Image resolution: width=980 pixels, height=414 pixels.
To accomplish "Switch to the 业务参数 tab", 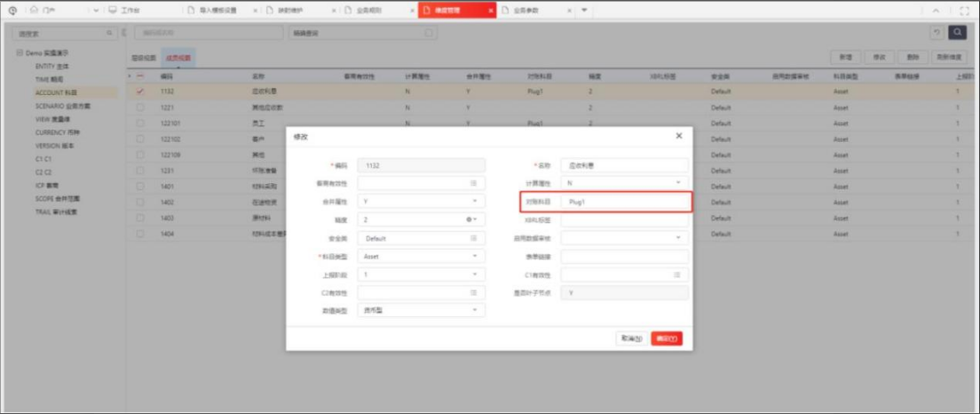I will tap(526, 11).
